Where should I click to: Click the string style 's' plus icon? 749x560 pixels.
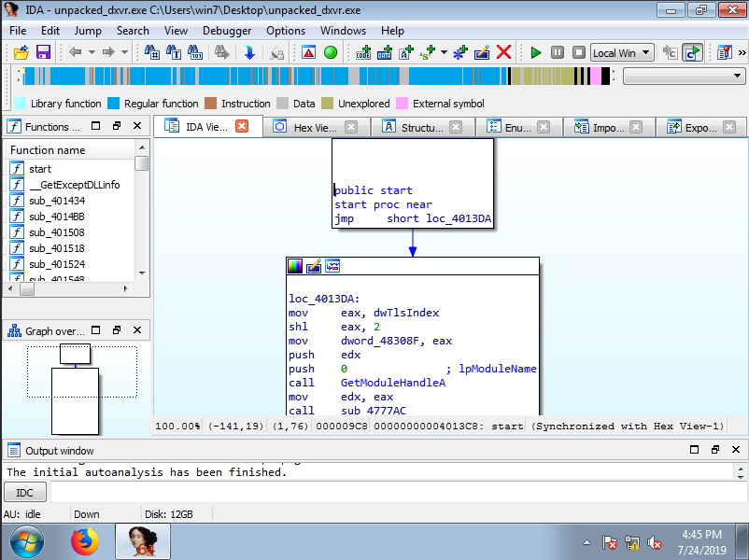coord(428,52)
